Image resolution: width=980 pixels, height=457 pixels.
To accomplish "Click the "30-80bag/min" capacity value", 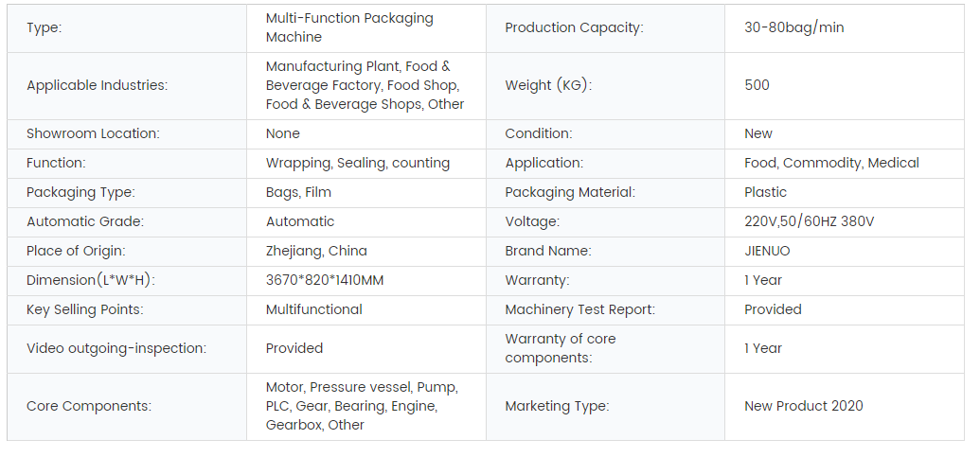I will click(x=793, y=28).
